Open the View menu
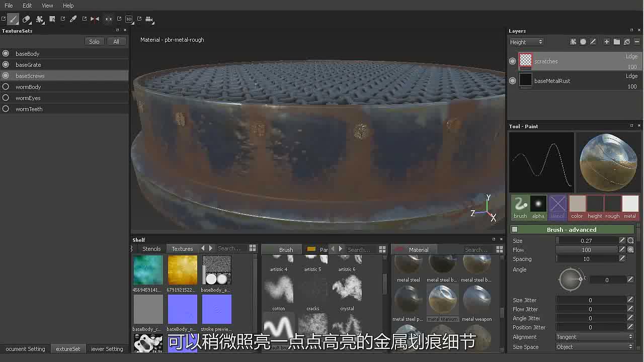Viewport: 644px width, 362px height. pyautogui.click(x=47, y=6)
